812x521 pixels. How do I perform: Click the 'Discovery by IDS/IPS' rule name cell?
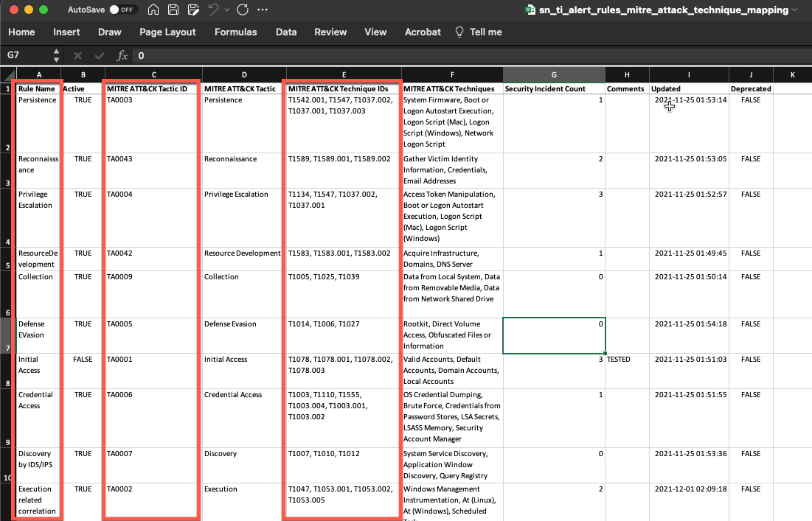pyautogui.click(x=39, y=465)
